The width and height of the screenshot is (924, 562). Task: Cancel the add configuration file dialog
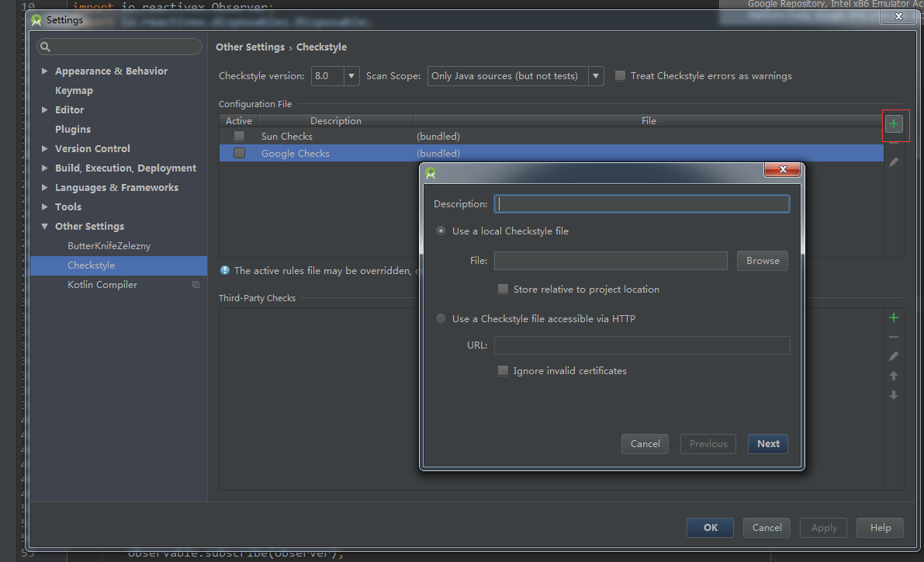coord(645,444)
